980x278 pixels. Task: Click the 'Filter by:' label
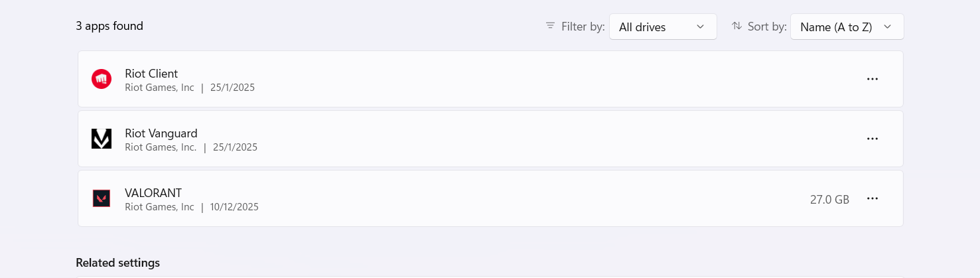click(583, 27)
